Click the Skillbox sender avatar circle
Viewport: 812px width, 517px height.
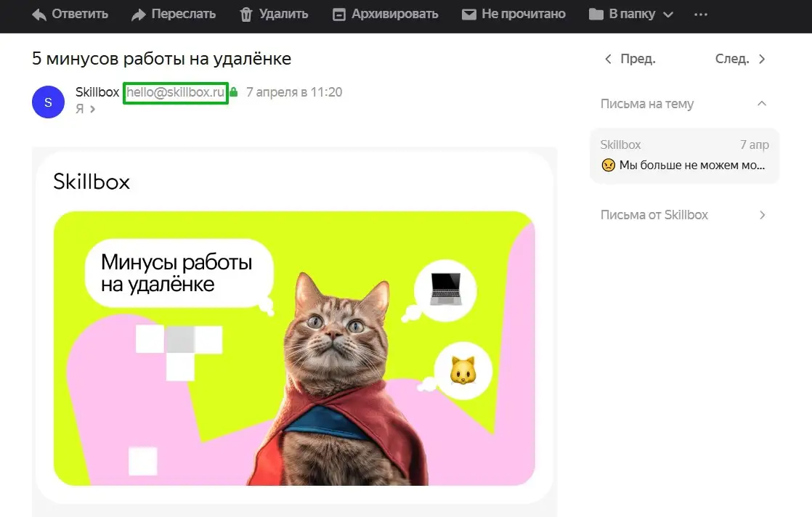click(48, 102)
